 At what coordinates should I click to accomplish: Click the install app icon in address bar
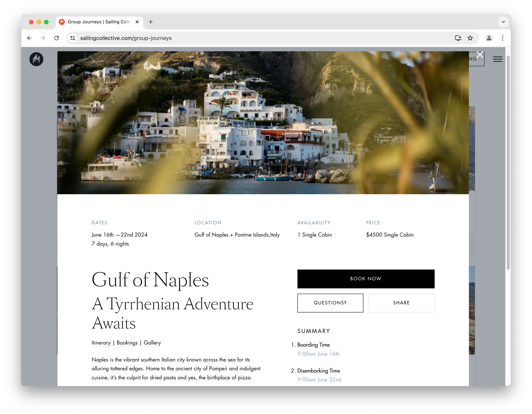click(x=458, y=38)
